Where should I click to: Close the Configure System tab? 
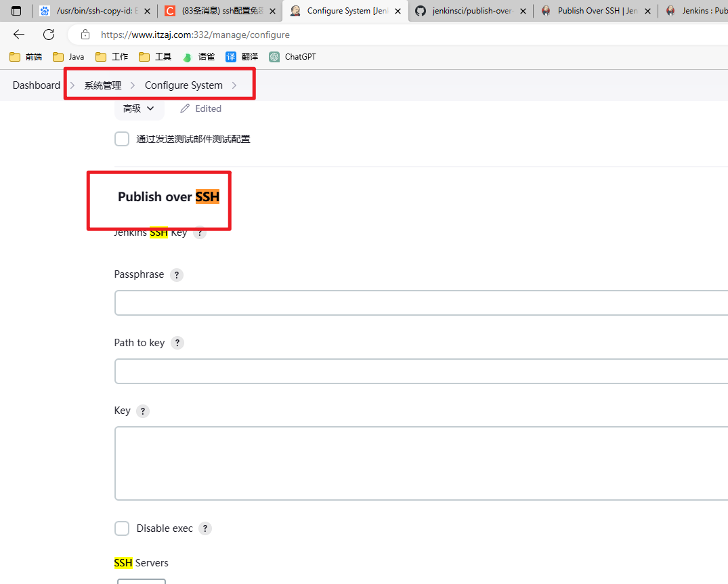click(x=398, y=11)
